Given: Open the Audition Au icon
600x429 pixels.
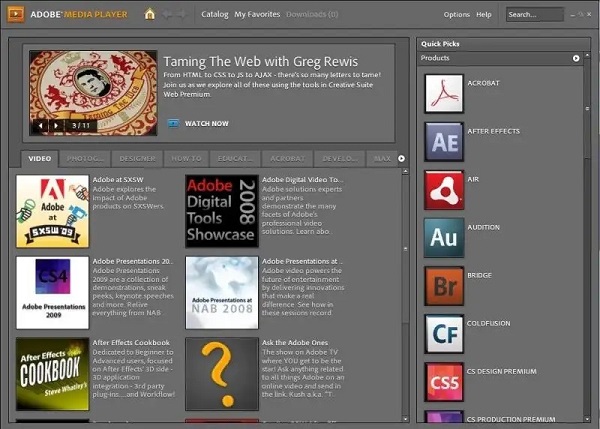Looking at the screenshot, I should 444,238.
